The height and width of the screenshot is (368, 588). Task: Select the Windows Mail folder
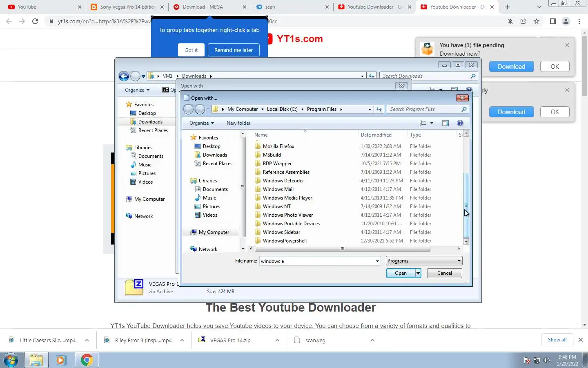pyautogui.click(x=278, y=189)
